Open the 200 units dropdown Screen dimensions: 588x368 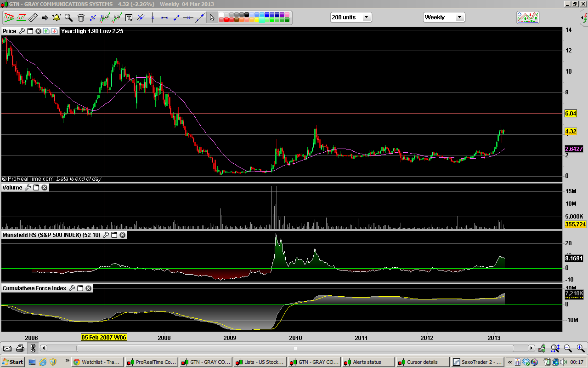click(x=366, y=17)
